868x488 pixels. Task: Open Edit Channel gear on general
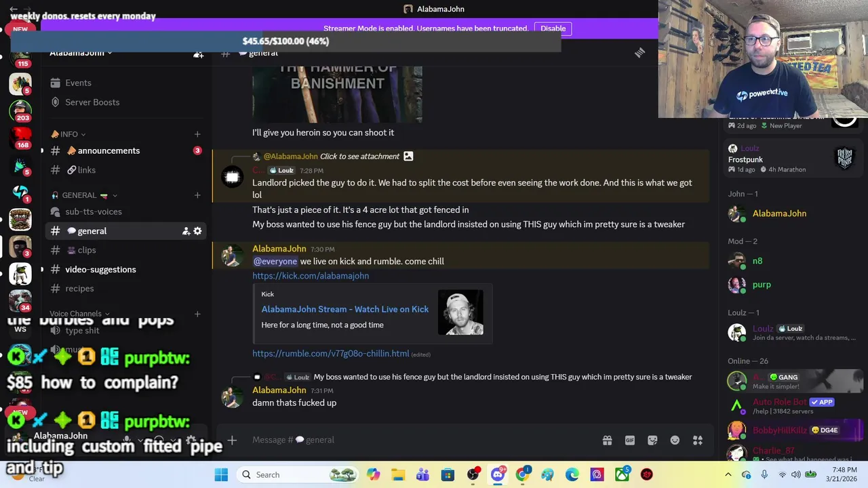coord(197,231)
